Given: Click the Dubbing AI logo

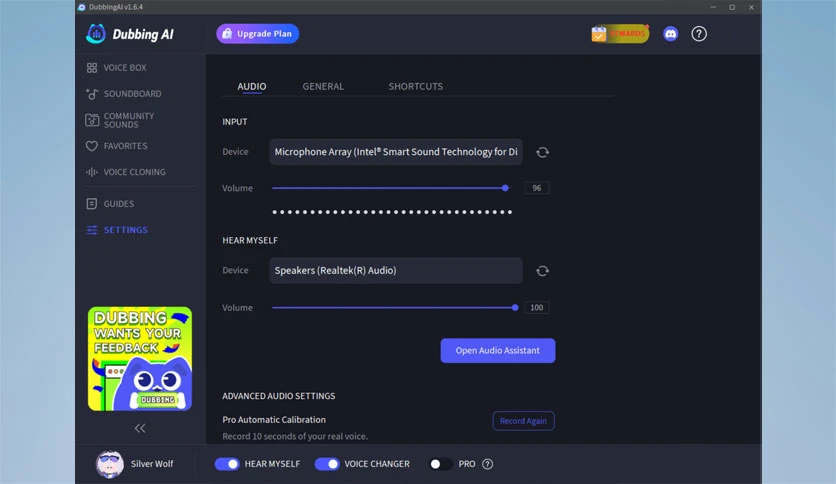Looking at the screenshot, I should click(x=130, y=34).
